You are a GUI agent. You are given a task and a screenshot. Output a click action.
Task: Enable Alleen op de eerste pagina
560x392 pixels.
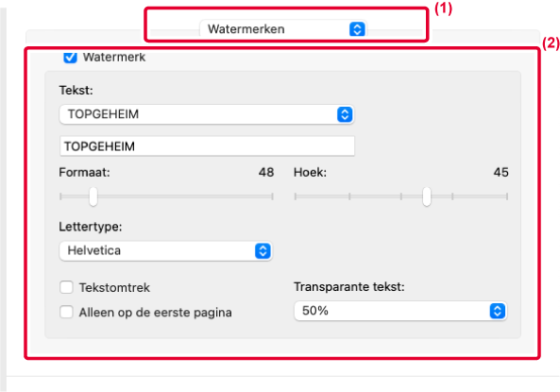pyautogui.click(x=66, y=312)
